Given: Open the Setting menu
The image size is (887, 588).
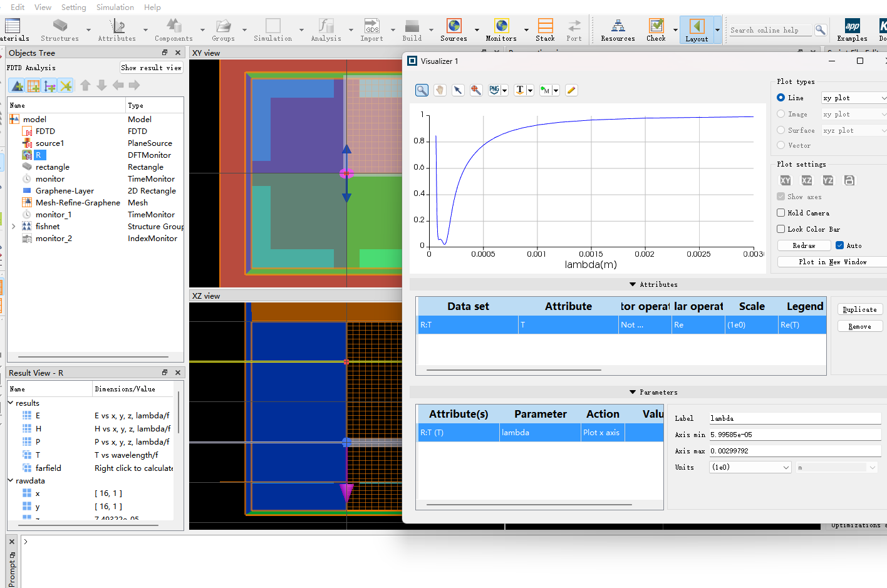Looking at the screenshot, I should point(74,7).
